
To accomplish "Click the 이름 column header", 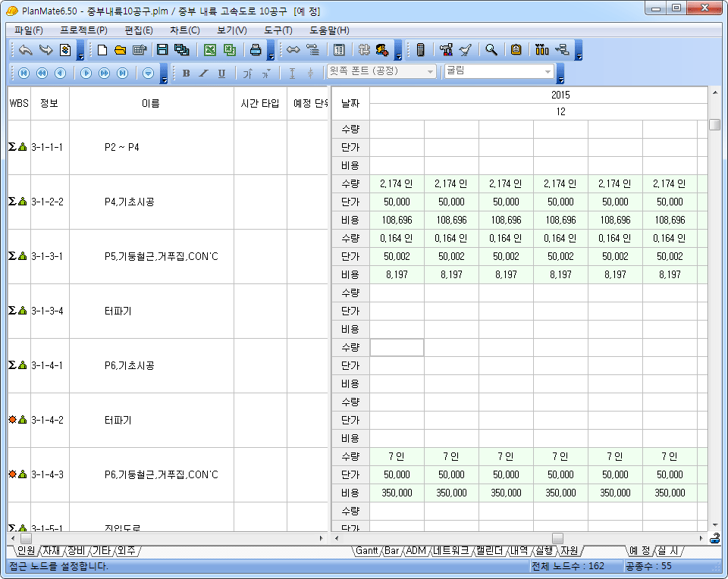I will tap(151, 103).
